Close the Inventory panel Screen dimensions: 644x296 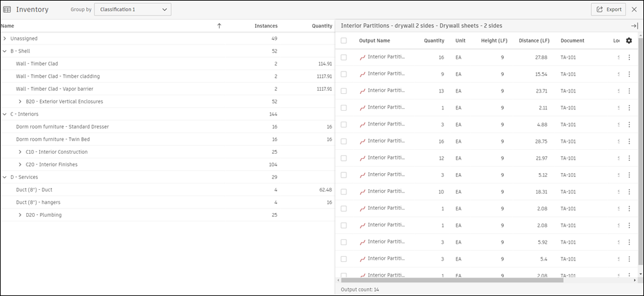click(634, 10)
